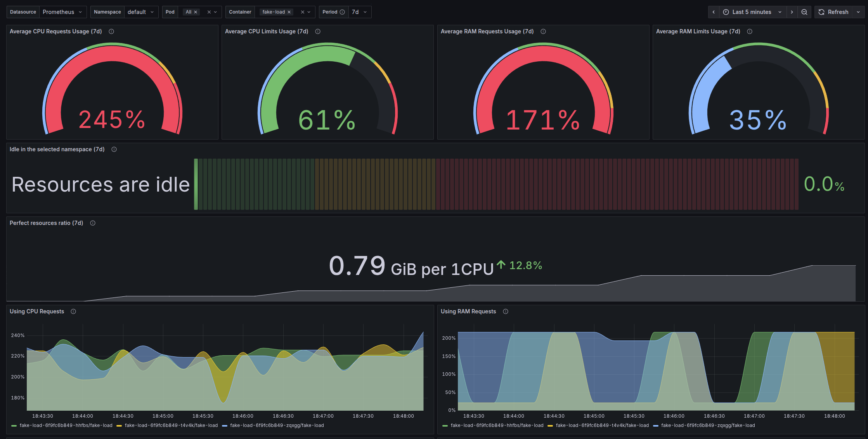Toggle hhfbs series in CPU Requests legend
Screen dimensions: 868x439
[66, 425]
